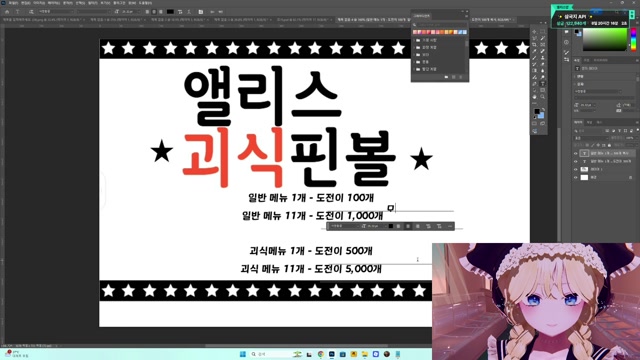This screenshot has width=640, height=360.
Task: Select the Zoom magnifier tool
Action: pyautogui.click(x=542, y=97)
